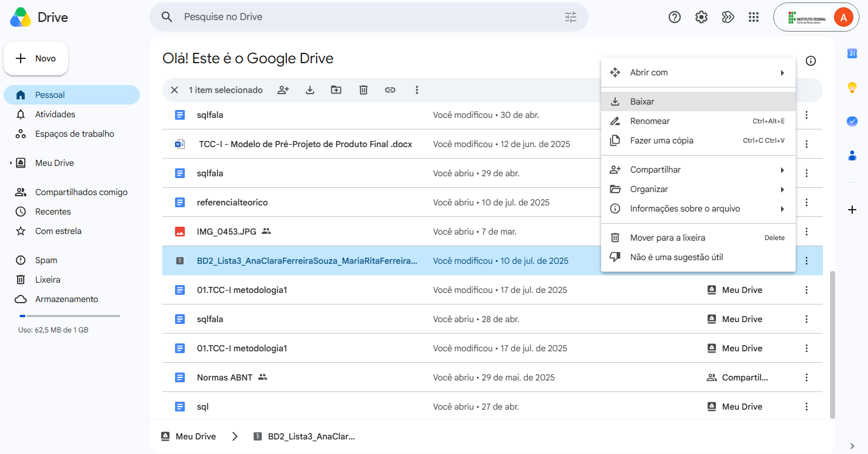Select the Normas ABNT file
The width and height of the screenshot is (868, 454).
[224, 377]
